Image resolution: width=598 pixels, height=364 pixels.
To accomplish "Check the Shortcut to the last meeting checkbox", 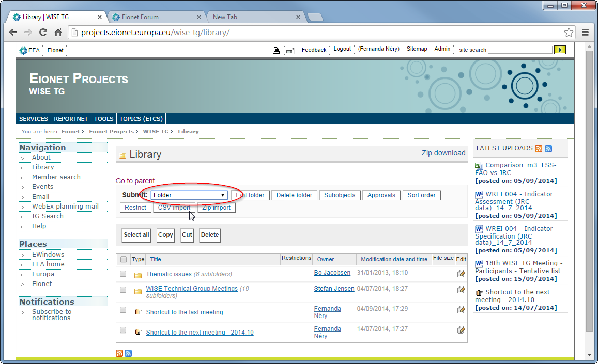I will [x=123, y=310].
